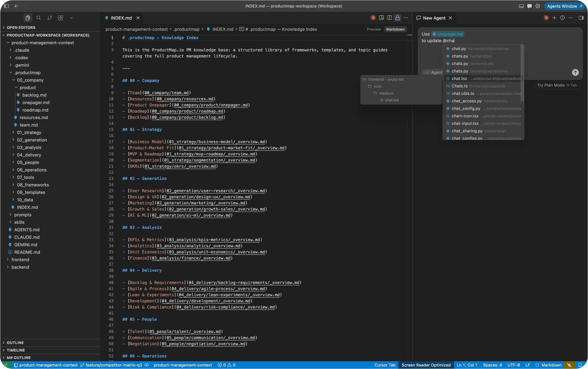This screenshot has height=369, width=588.
Task: Toggle the editor lock icon
Action: pos(397,18)
